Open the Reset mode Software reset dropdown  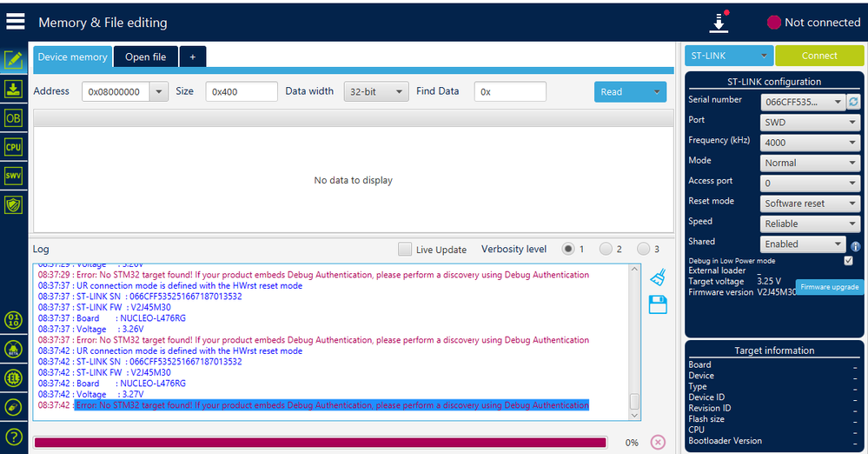click(x=811, y=204)
